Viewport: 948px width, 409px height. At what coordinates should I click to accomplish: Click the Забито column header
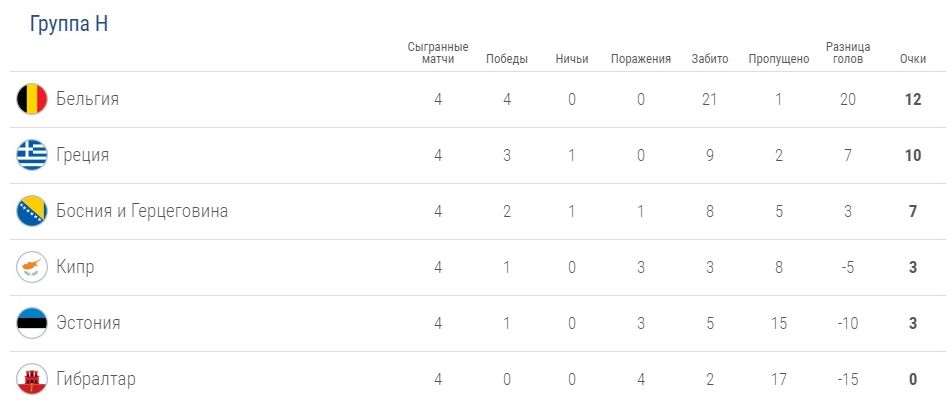point(710,59)
